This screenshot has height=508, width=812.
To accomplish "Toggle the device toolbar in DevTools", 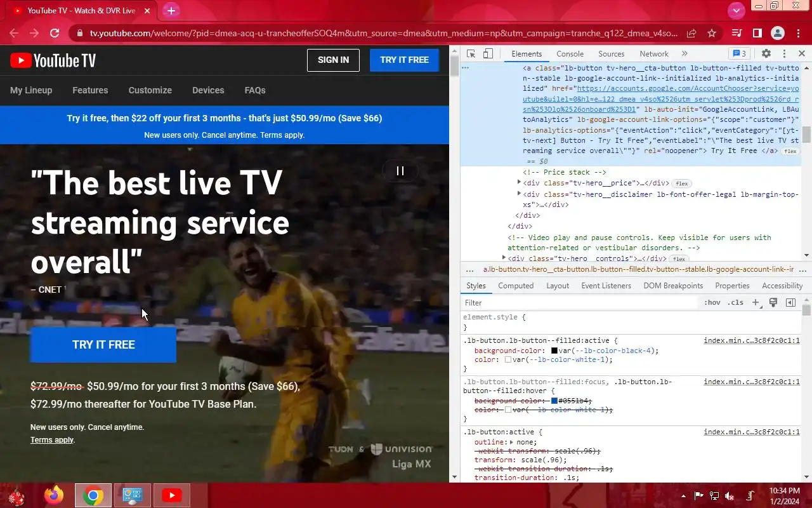I will pyautogui.click(x=488, y=54).
